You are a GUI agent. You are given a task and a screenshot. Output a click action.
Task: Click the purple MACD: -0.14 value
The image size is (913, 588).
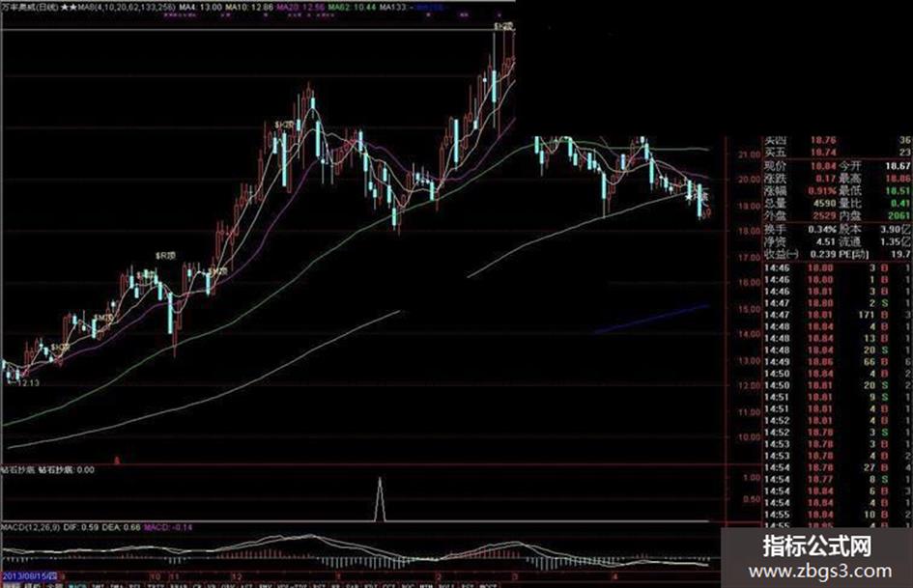tap(168, 527)
